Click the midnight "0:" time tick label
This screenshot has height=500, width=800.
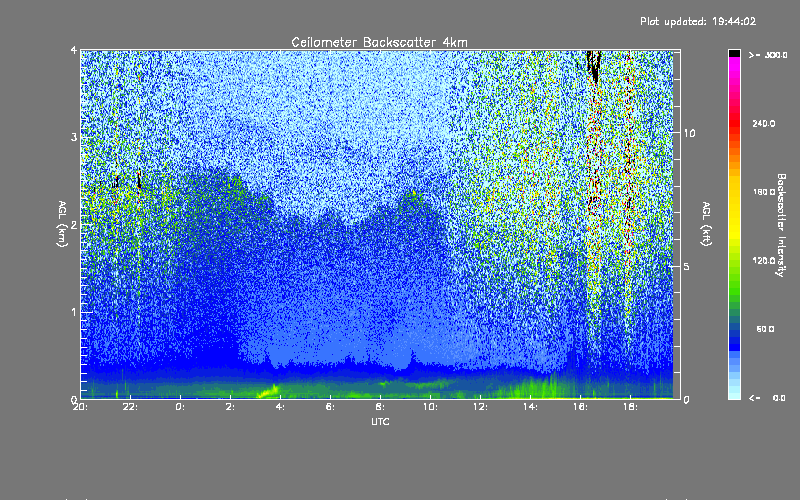point(180,407)
